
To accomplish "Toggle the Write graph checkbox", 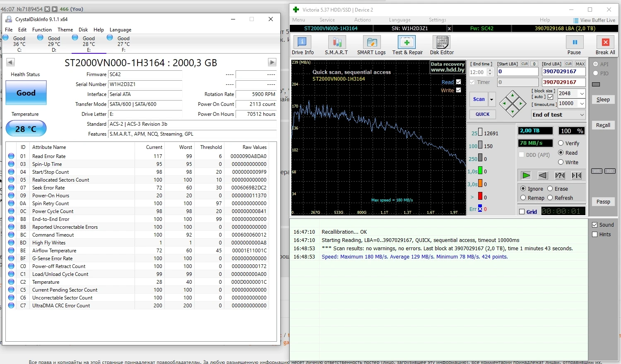I will pyautogui.click(x=458, y=90).
